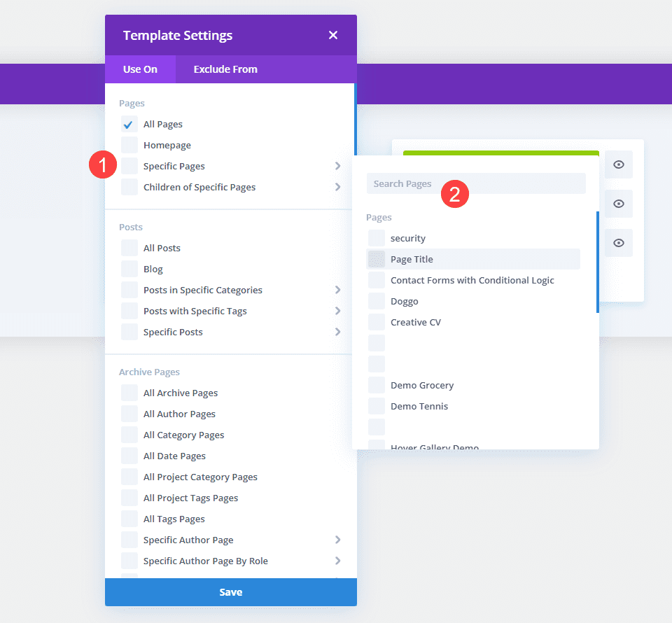
Task: Toggle the bottom visibility eye icon
Action: [618, 243]
